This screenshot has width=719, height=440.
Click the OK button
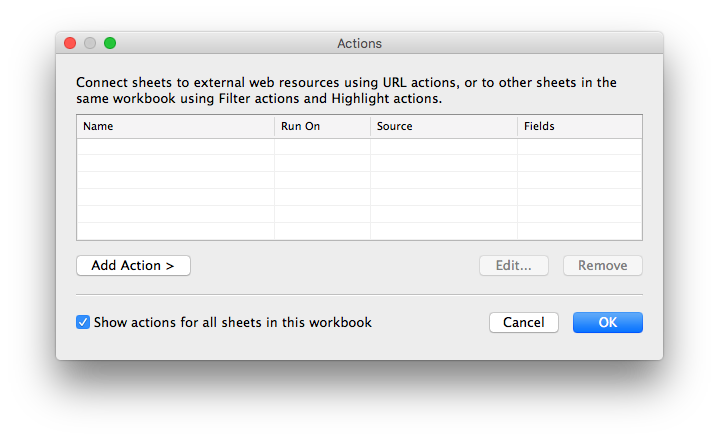[608, 322]
